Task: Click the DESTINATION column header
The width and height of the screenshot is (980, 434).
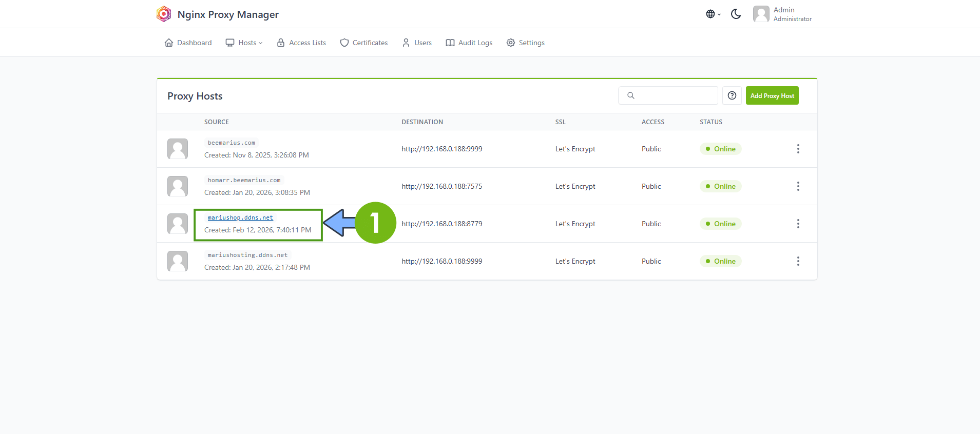Action: pyautogui.click(x=422, y=122)
